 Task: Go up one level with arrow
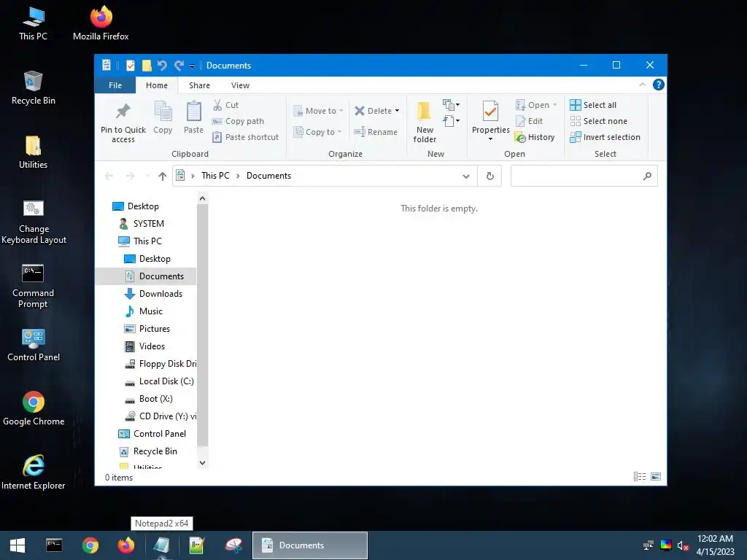(163, 176)
